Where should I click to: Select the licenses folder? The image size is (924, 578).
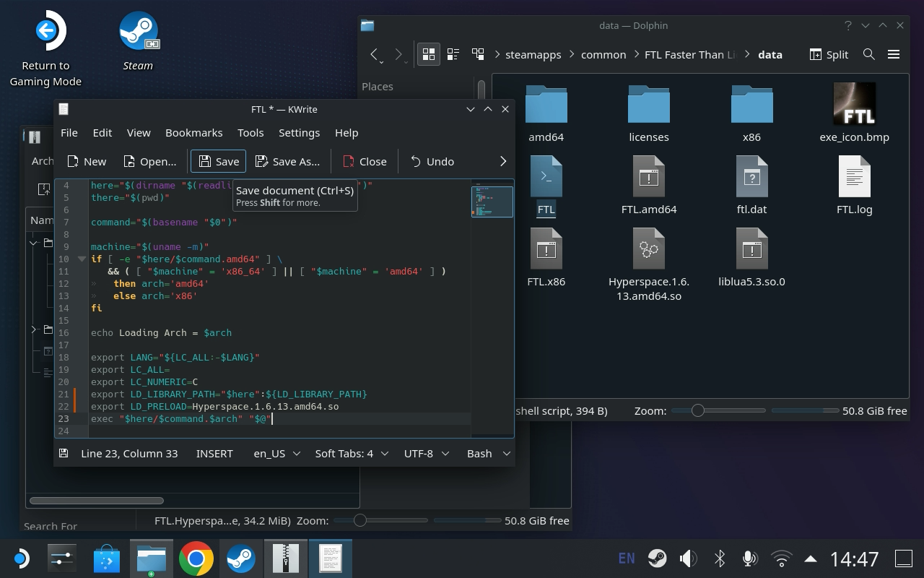click(x=649, y=114)
